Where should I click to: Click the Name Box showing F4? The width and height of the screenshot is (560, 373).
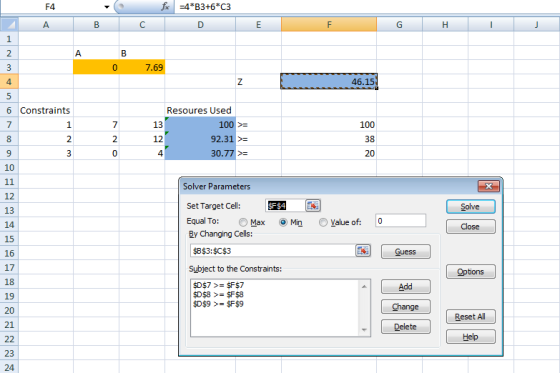click(x=50, y=7)
